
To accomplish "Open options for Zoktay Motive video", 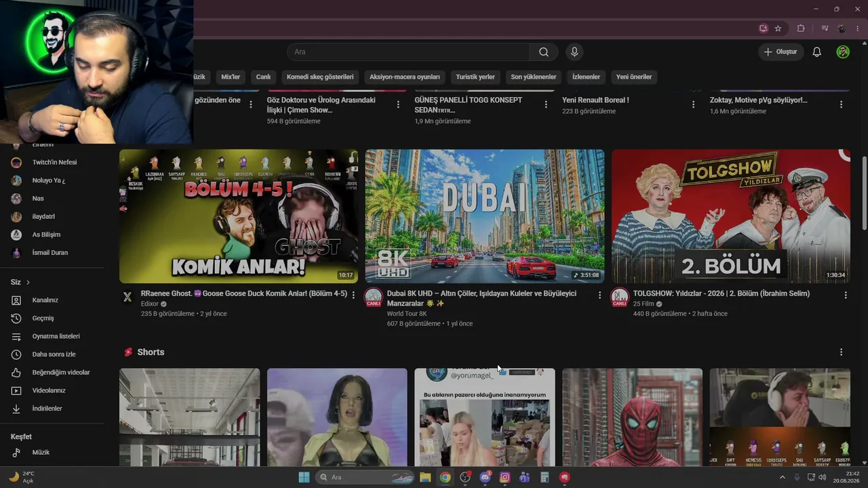I will (x=841, y=104).
